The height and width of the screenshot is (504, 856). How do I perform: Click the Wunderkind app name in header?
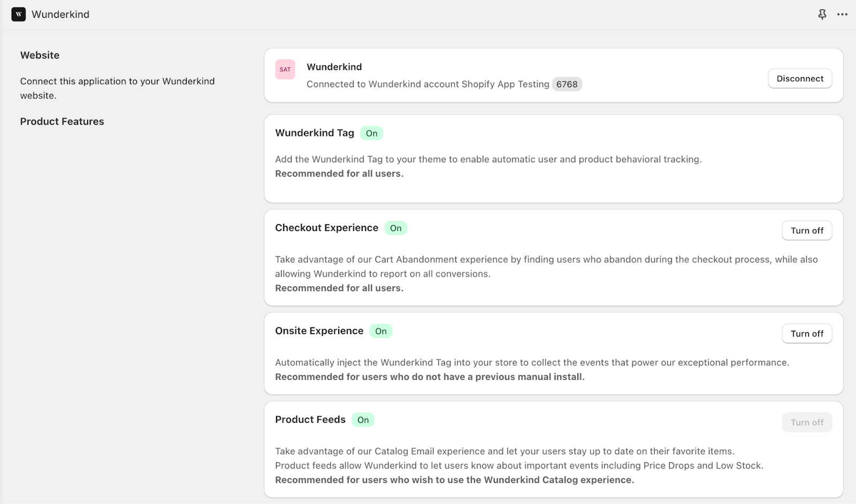(x=60, y=14)
